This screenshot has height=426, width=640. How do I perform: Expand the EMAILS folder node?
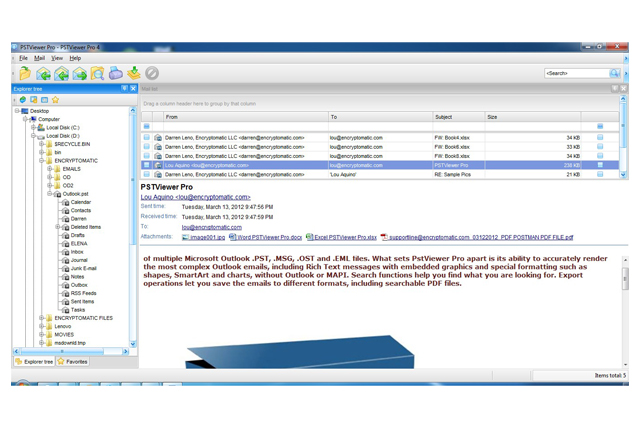[49, 169]
